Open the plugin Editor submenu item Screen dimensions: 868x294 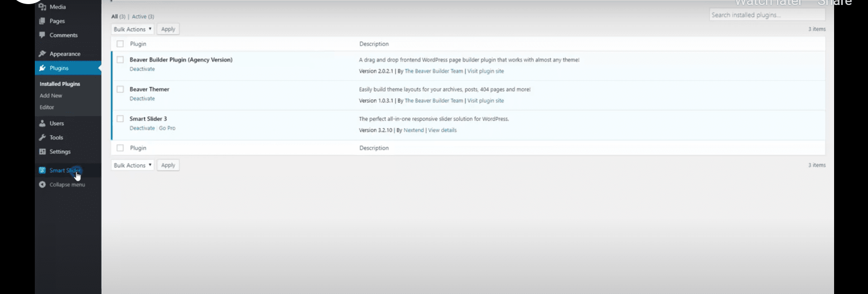click(x=47, y=107)
